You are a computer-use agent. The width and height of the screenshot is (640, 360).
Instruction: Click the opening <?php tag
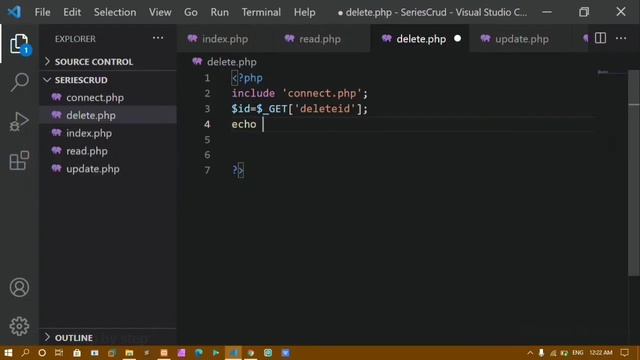[x=247, y=78]
